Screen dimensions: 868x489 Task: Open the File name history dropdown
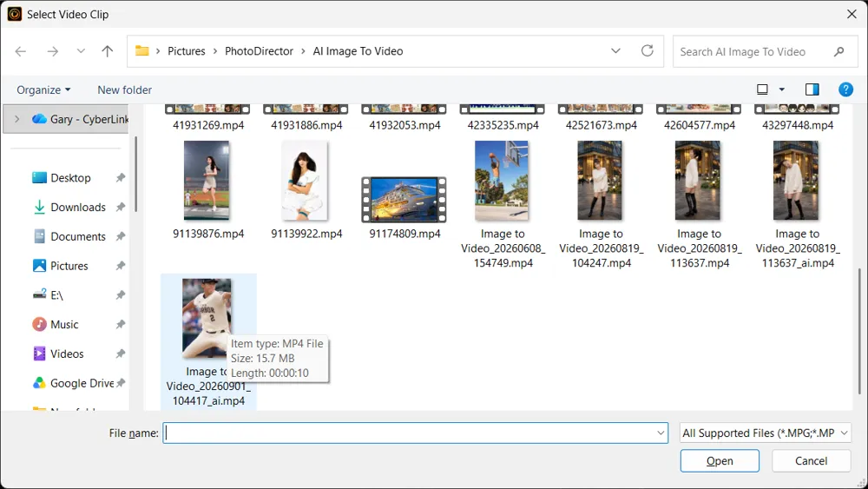[661, 433]
